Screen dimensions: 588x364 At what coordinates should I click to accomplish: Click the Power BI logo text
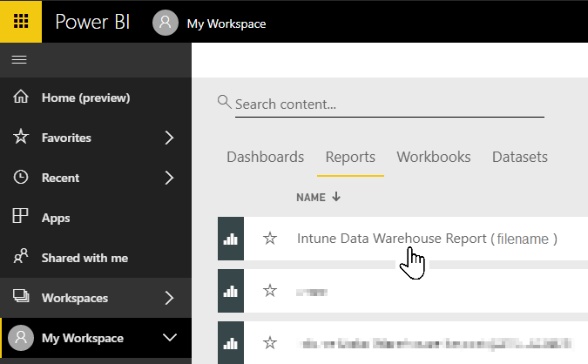point(92,22)
